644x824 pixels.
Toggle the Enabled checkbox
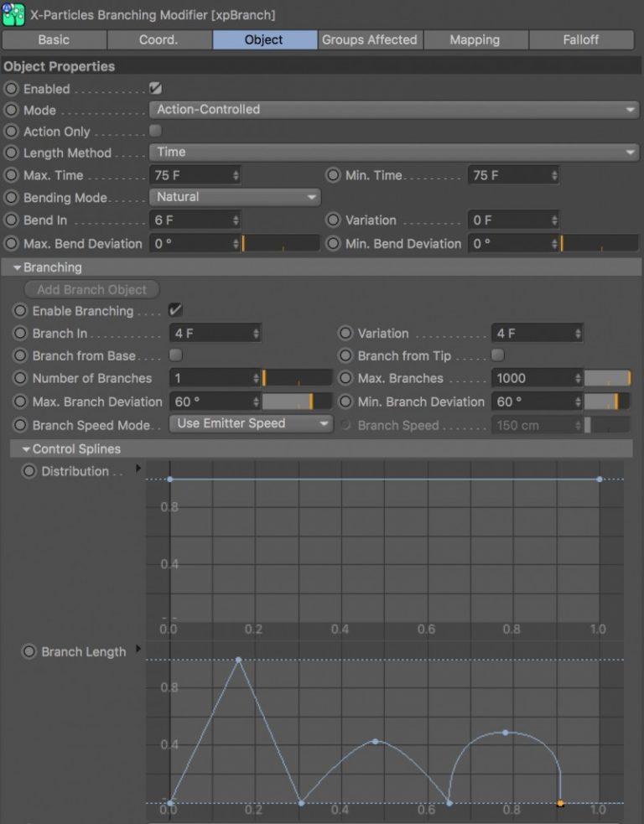(155, 88)
